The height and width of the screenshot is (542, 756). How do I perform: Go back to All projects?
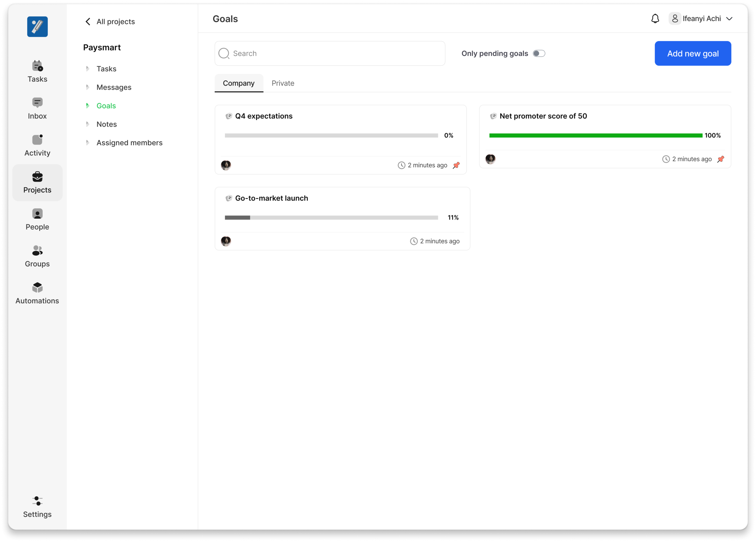[110, 22]
